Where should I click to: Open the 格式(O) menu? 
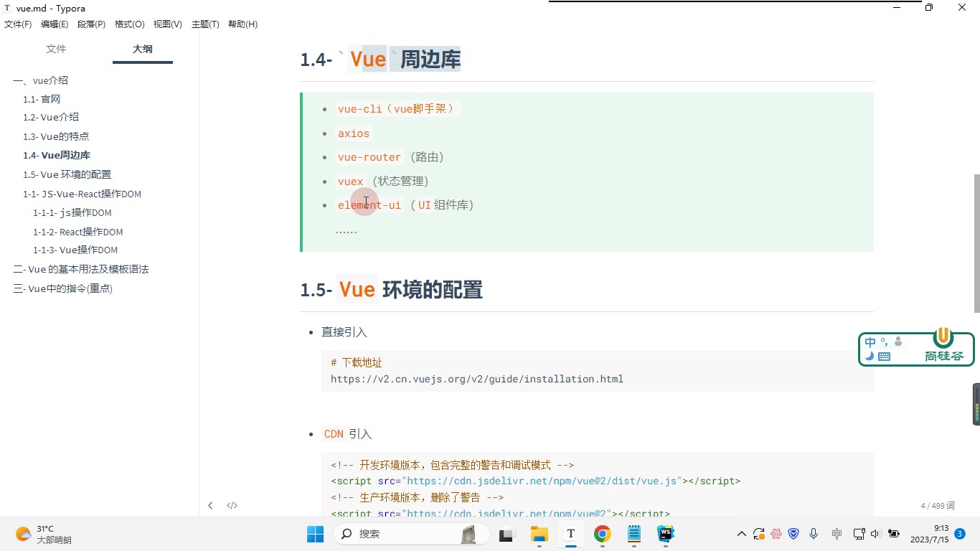(x=129, y=24)
